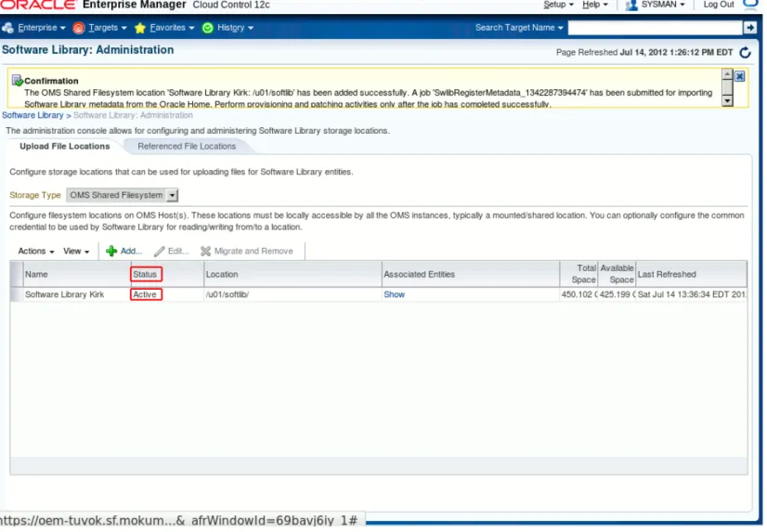Image resolution: width=767 pixels, height=532 pixels.
Task: Click the Confirmation checkmark icon
Action: (x=17, y=80)
